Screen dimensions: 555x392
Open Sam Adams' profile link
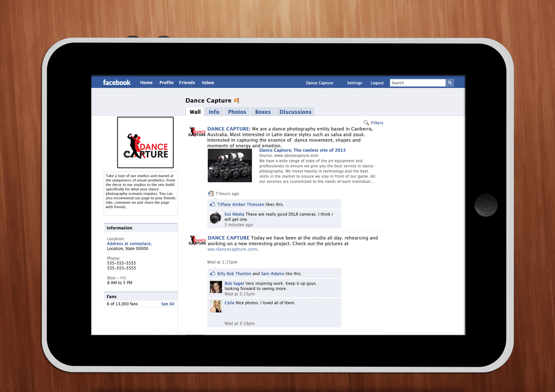[x=272, y=274]
